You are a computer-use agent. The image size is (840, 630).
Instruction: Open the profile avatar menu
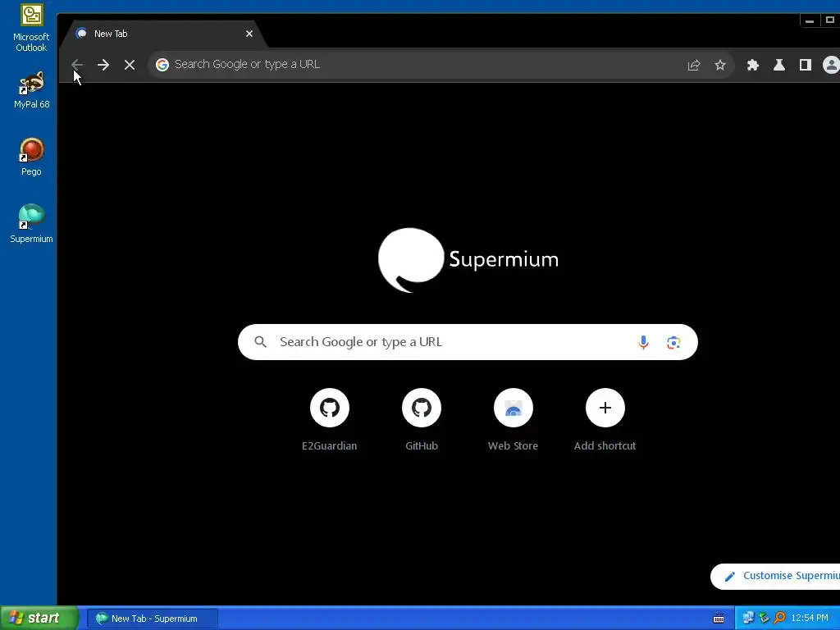coord(832,65)
